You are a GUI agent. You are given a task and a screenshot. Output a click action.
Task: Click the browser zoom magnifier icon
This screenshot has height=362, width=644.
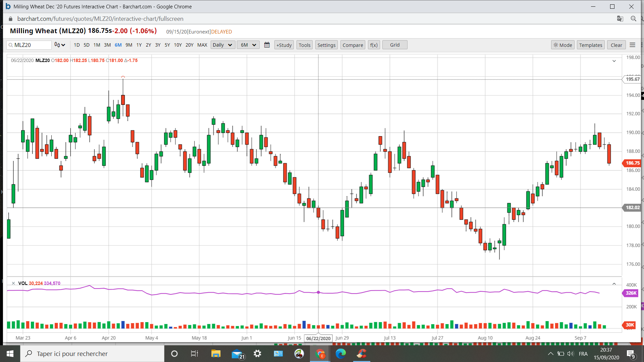(633, 19)
